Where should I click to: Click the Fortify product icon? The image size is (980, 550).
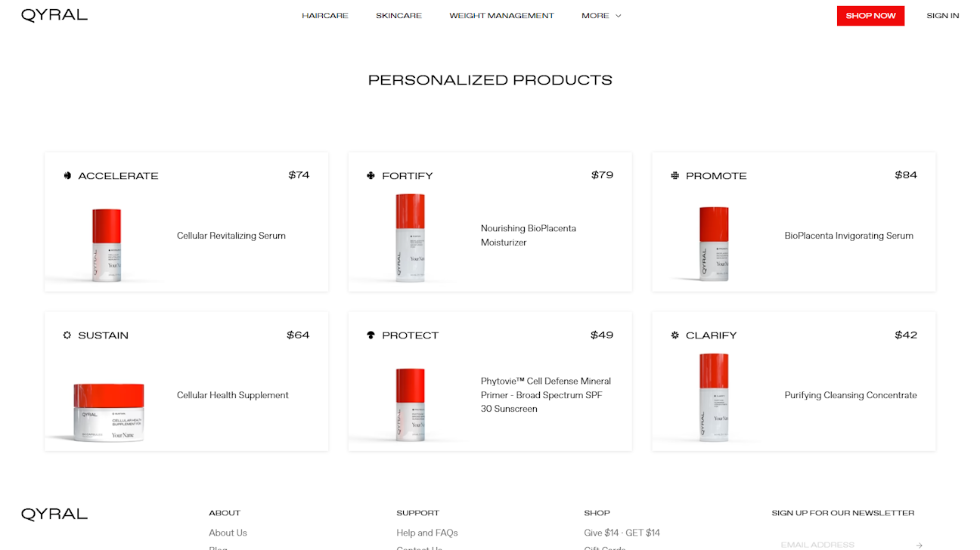point(371,176)
